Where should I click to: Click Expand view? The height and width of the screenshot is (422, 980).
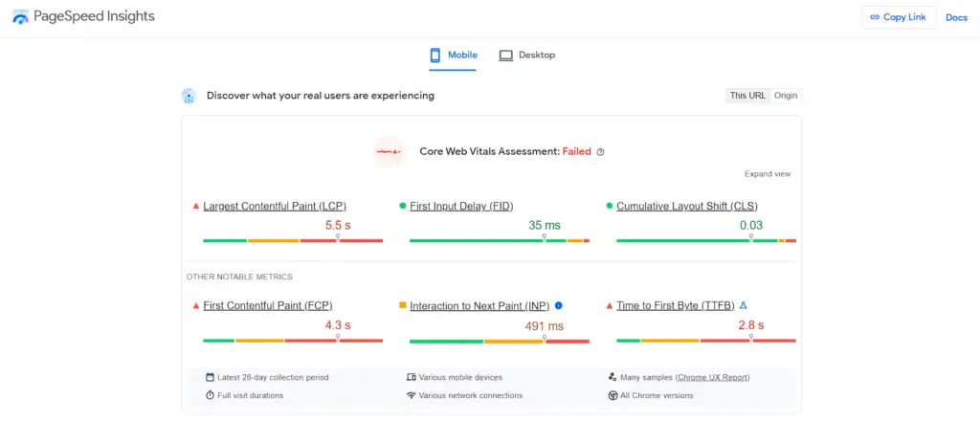click(x=768, y=174)
